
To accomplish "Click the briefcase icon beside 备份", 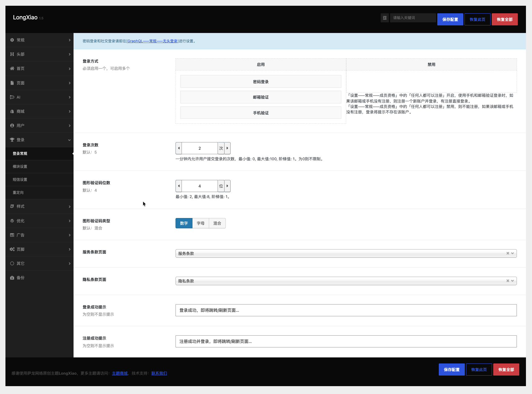I will pos(12,278).
